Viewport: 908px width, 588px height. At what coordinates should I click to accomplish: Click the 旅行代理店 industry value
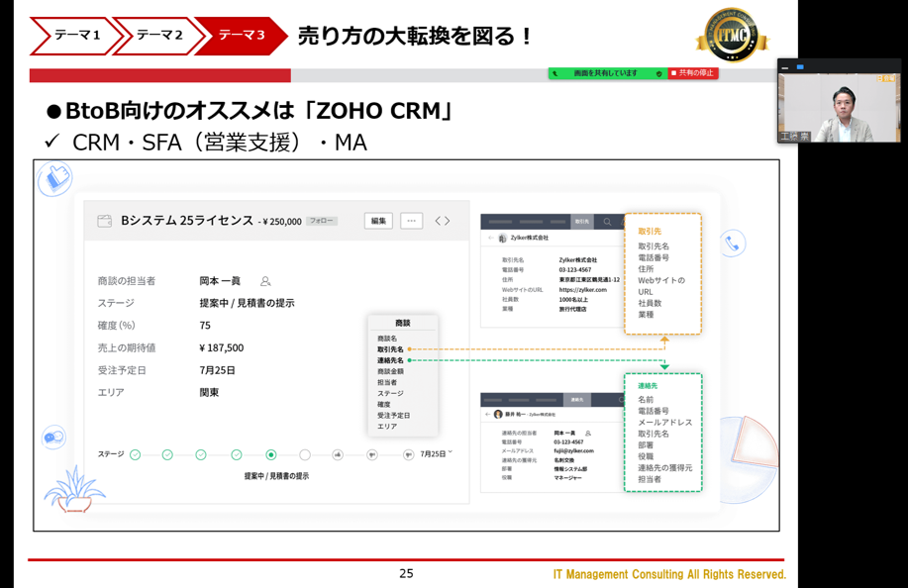coord(572,309)
